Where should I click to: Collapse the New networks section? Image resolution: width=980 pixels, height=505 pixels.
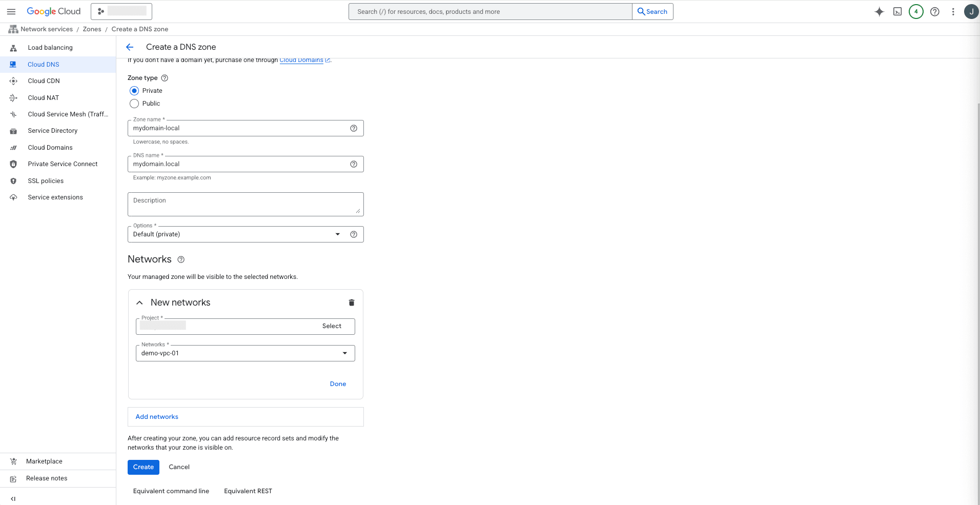[x=139, y=302]
